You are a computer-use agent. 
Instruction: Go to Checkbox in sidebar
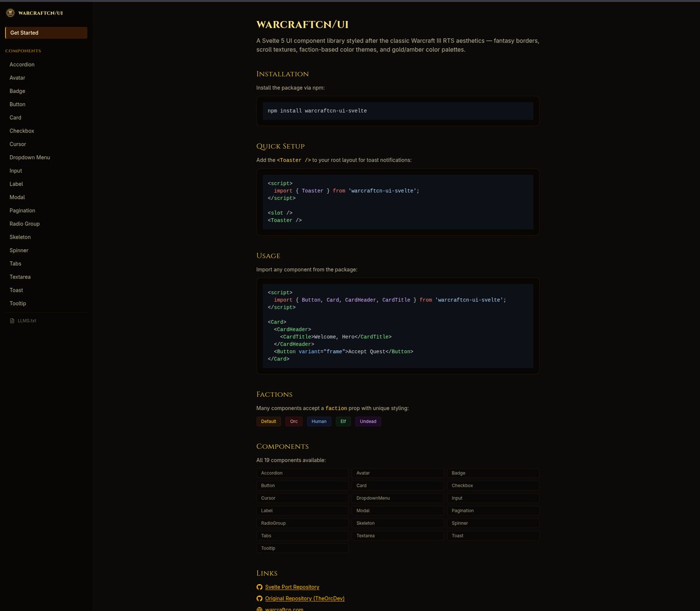click(x=46, y=131)
